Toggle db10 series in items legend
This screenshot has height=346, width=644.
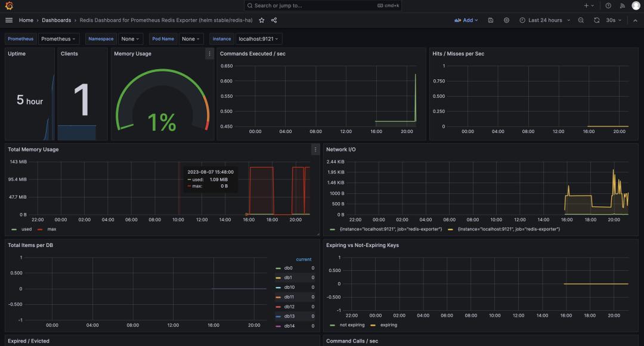[289, 287]
